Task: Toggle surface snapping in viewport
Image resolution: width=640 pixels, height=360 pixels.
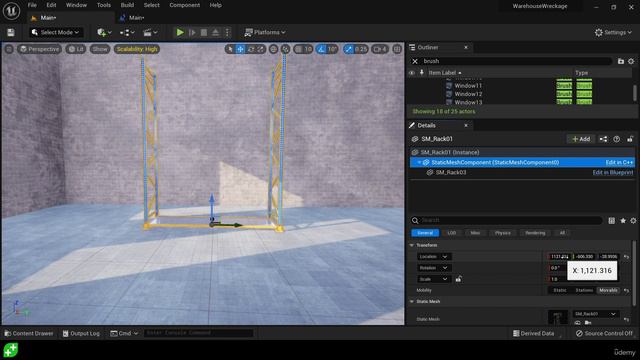Action: pyautogui.click(x=285, y=49)
